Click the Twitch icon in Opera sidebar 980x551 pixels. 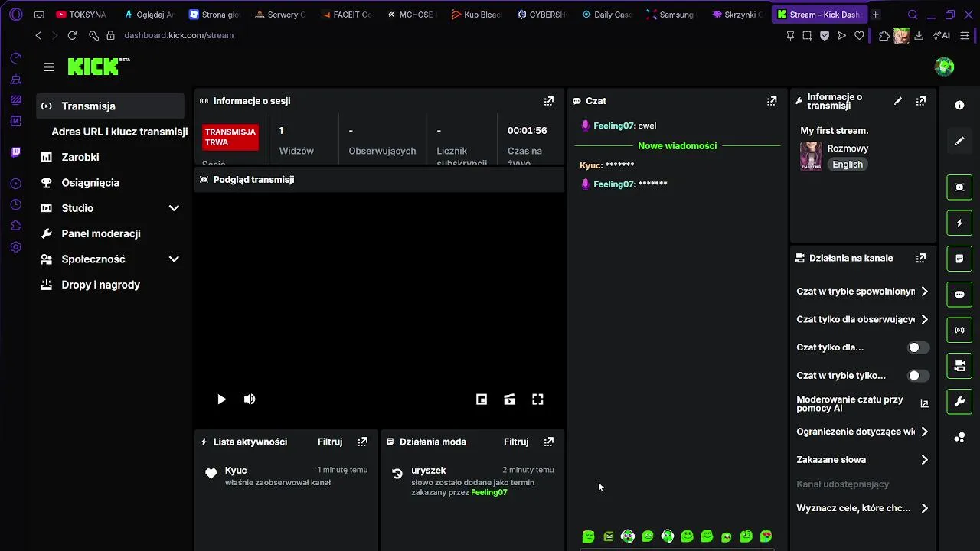click(x=16, y=152)
